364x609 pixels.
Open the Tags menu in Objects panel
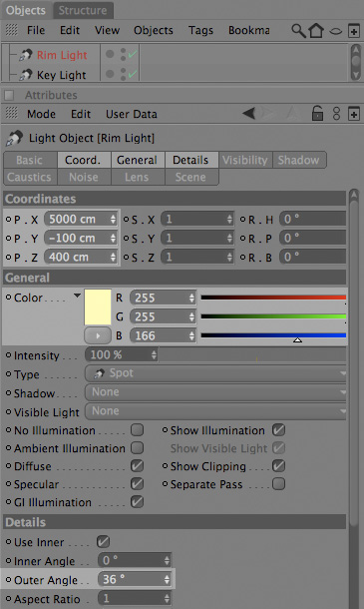(x=200, y=30)
